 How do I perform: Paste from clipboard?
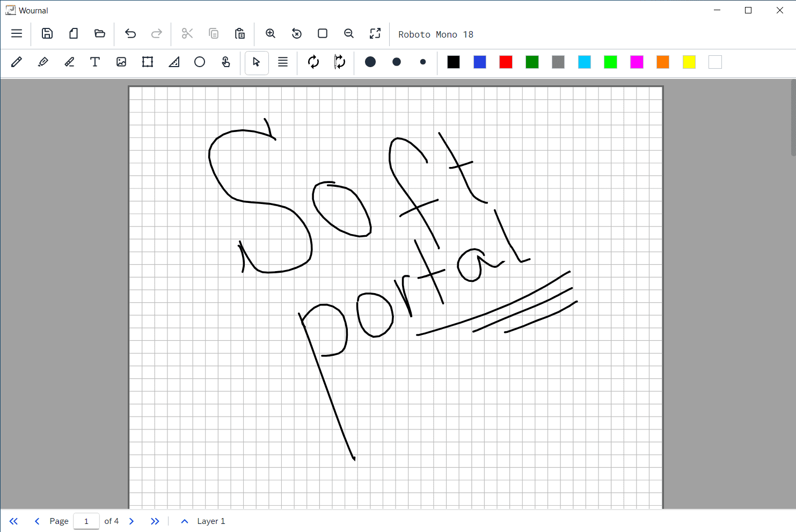click(240, 34)
